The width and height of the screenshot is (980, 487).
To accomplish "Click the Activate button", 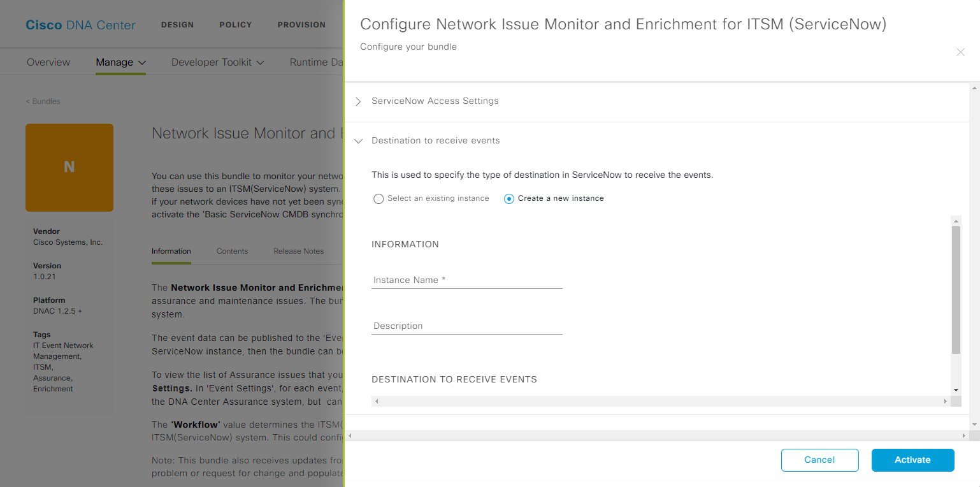I will 912,460.
